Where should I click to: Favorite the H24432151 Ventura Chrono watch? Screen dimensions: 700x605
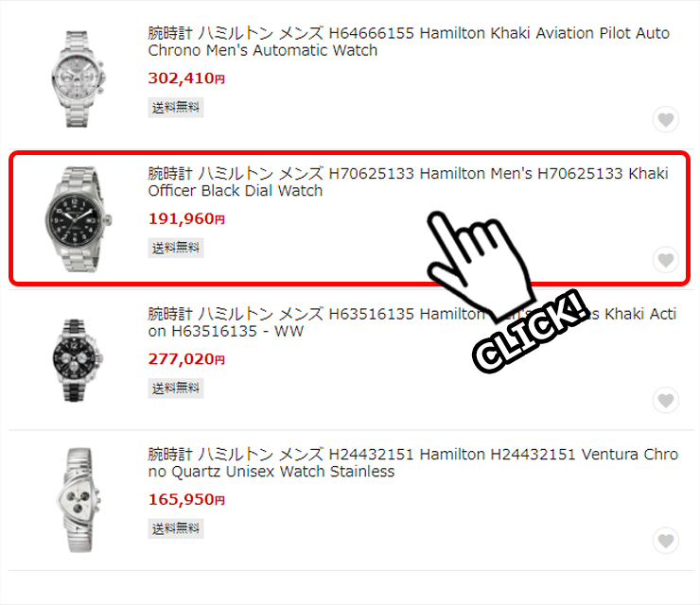point(666,541)
